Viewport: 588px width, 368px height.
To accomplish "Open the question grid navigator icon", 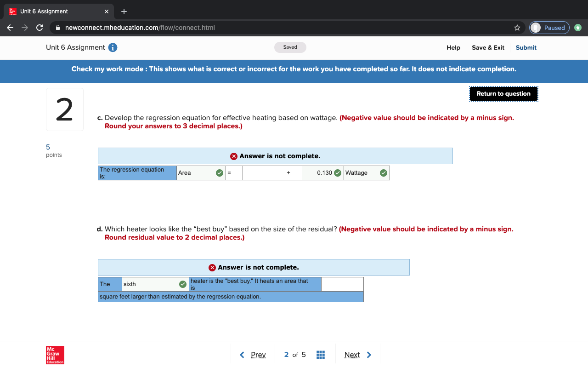I will click(321, 355).
